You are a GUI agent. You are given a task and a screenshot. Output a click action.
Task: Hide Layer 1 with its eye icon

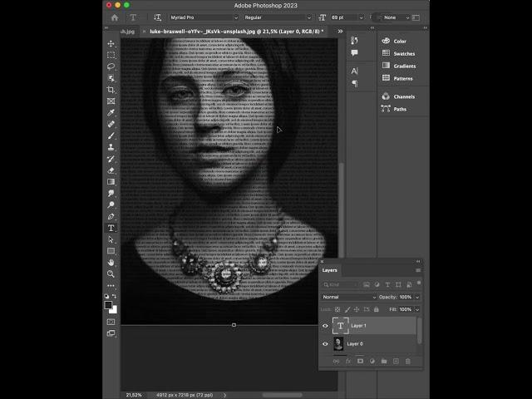point(325,326)
